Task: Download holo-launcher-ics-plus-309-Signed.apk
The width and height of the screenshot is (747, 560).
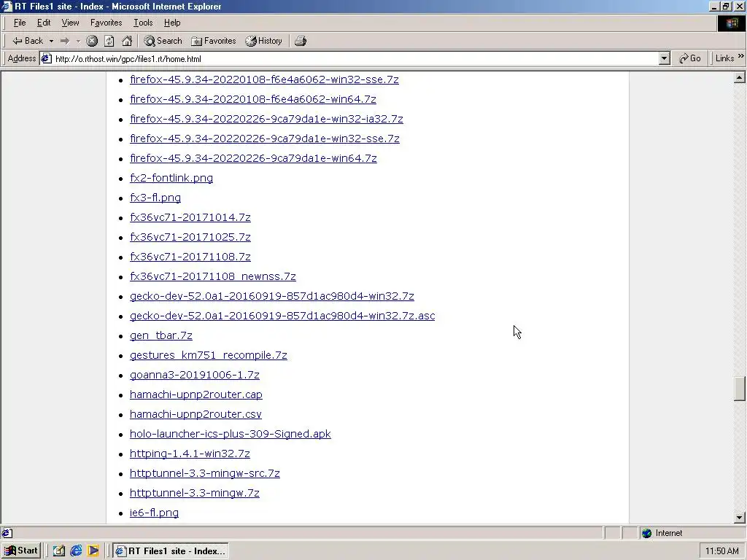Action: point(231,435)
